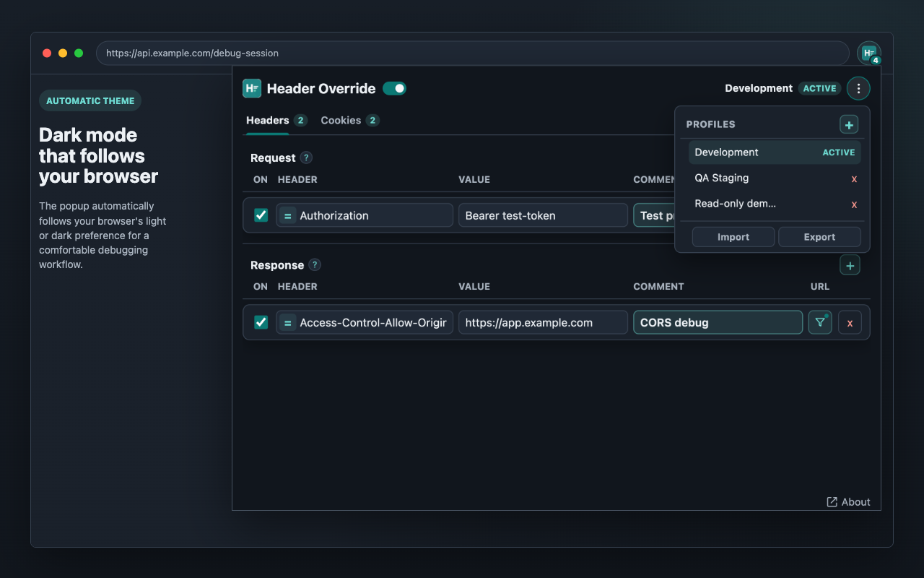Click the Response section label

(x=277, y=265)
